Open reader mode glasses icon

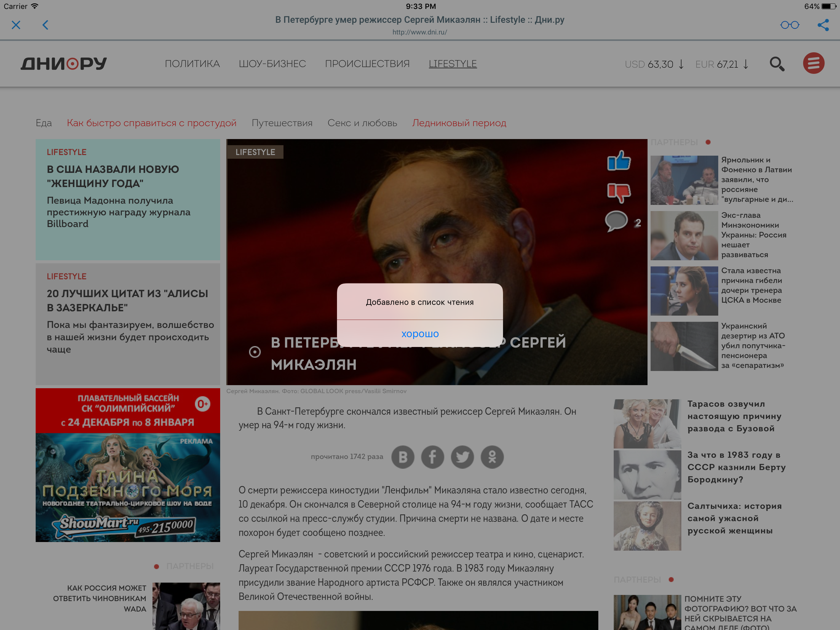pos(790,25)
